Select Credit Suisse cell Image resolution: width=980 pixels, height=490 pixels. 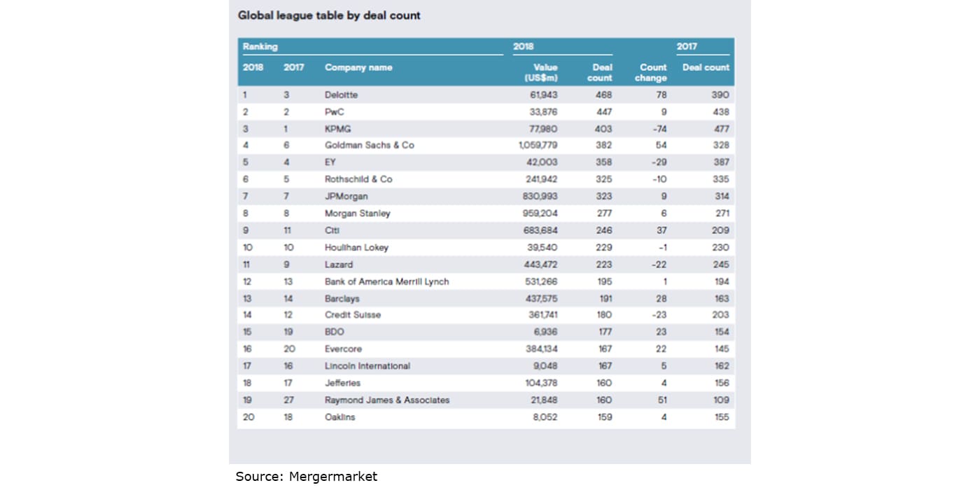(x=353, y=315)
